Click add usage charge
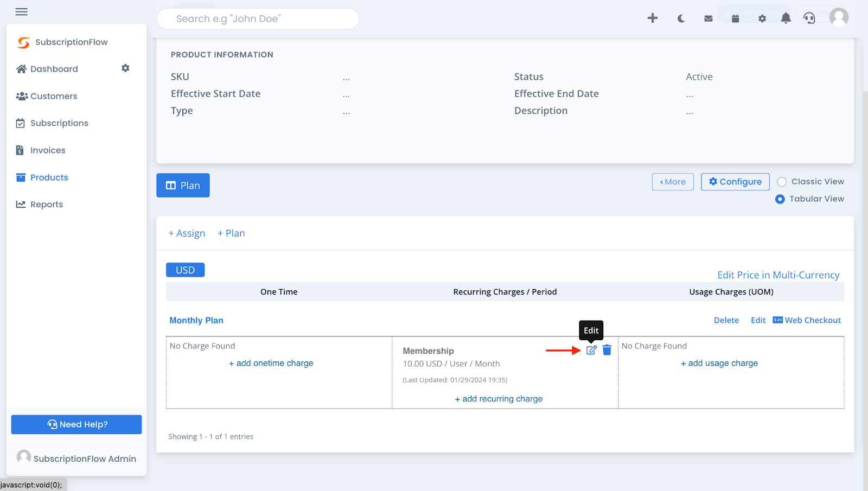 pyautogui.click(x=719, y=363)
